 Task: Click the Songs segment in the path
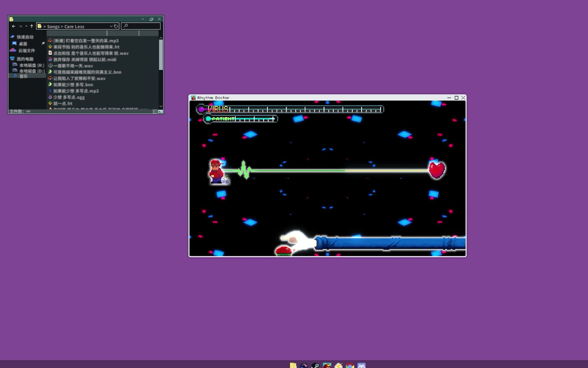[x=53, y=27]
